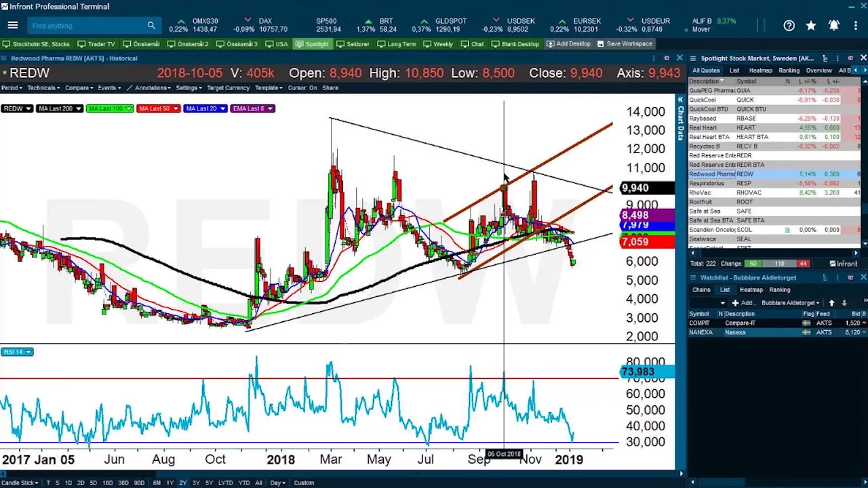Open the Events dropdown

pos(108,88)
